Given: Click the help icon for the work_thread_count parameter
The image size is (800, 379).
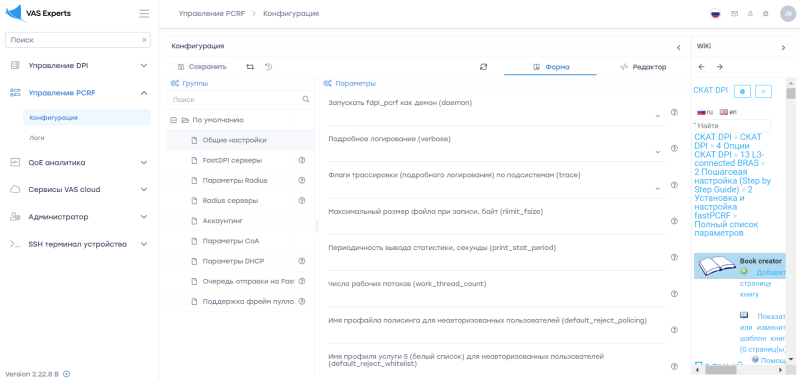Looking at the screenshot, I should coord(674,294).
